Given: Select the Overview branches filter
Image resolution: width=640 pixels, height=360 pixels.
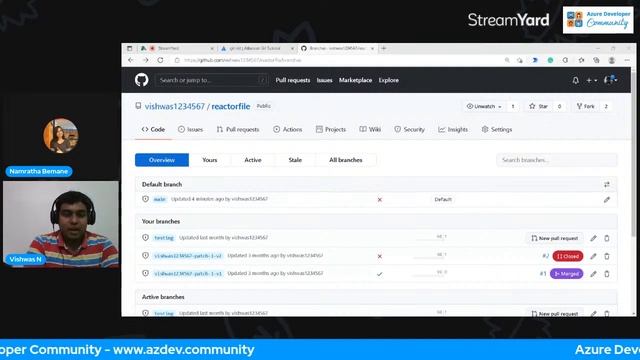Looking at the screenshot, I should pos(162,160).
